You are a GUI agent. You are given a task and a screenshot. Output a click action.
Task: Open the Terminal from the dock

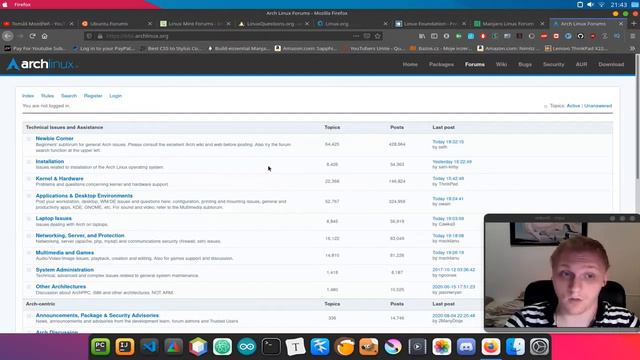pos(271,347)
